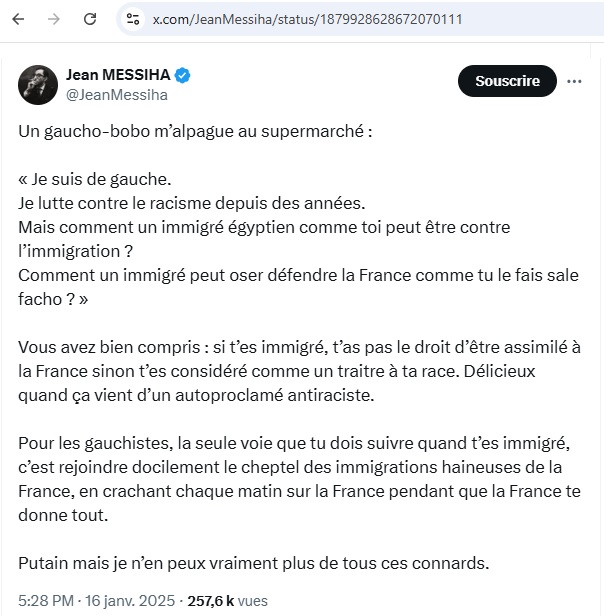Subscribe using the Souscrire button
This screenshot has width=604, height=616.
pos(507,81)
